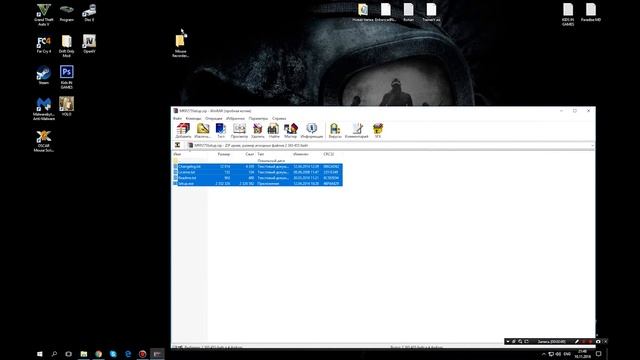Select the parent folder ".." row

coord(258,161)
